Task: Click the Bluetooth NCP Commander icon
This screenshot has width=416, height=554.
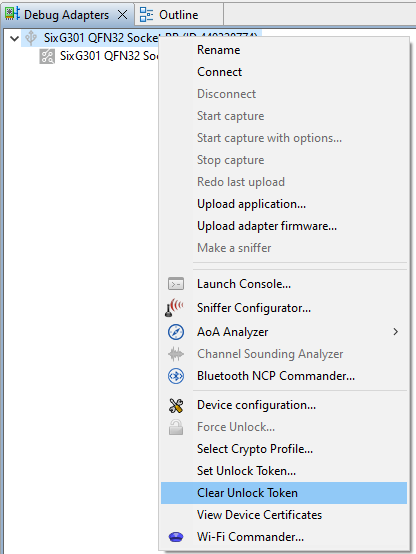Action: click(x=176, y=376)
